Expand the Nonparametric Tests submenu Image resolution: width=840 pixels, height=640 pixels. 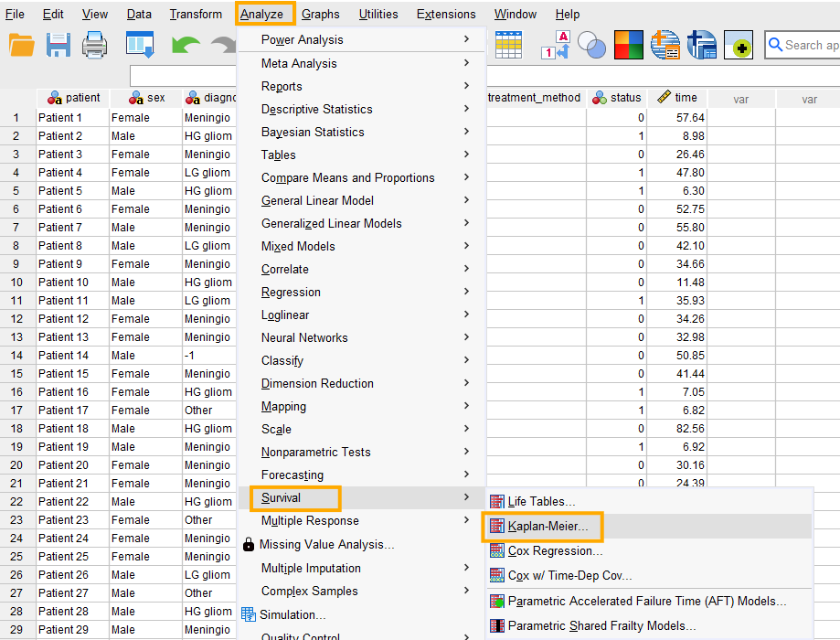[x=315, y=452]
